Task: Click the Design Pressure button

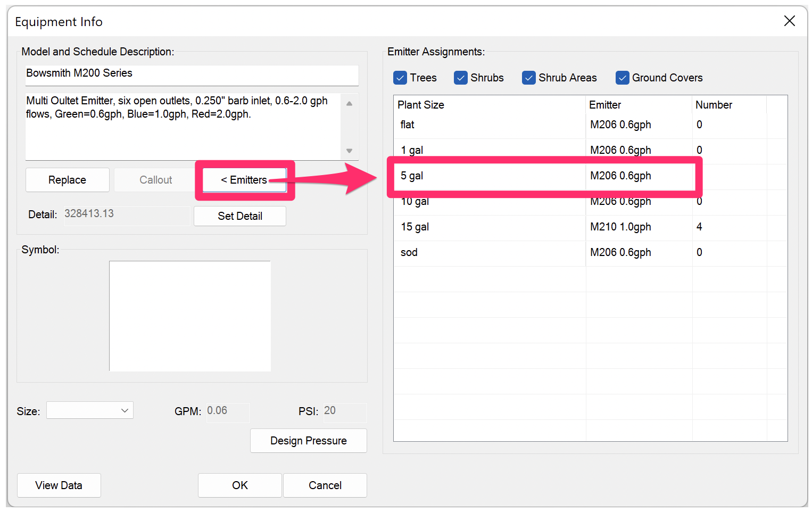Action: (309, 441)
